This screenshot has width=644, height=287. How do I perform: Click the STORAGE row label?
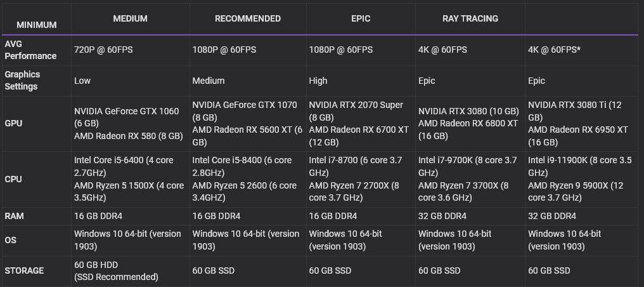coord(24,270)
